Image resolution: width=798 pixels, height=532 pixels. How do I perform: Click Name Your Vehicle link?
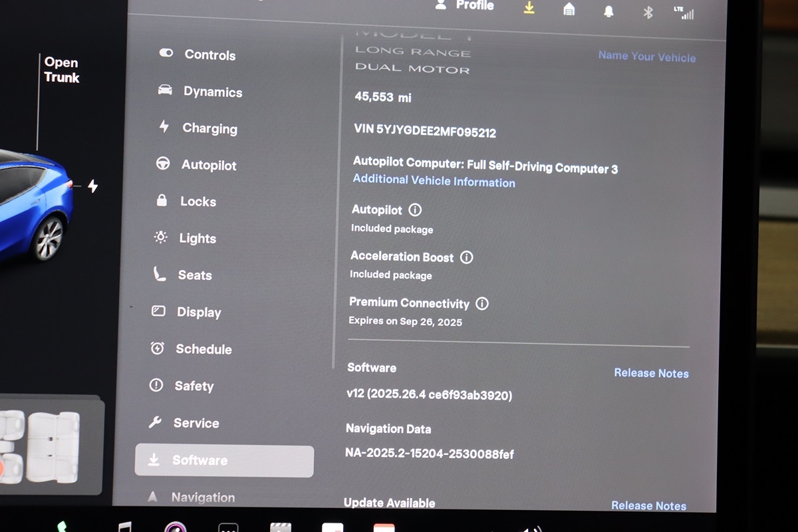(647, 57)
